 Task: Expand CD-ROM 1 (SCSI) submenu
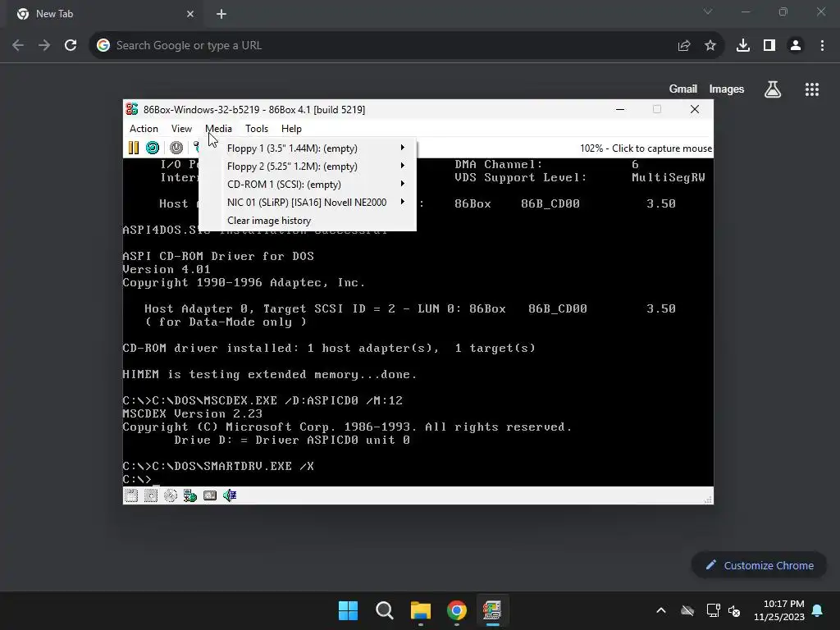(308, 185)
